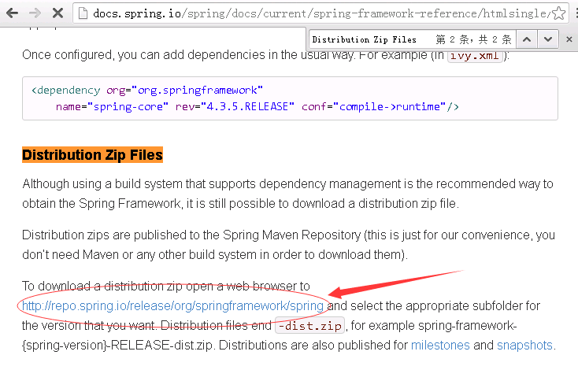Open the milestones link
The height and width of the screenshot is (392, 578).
(x=440, y=346)
